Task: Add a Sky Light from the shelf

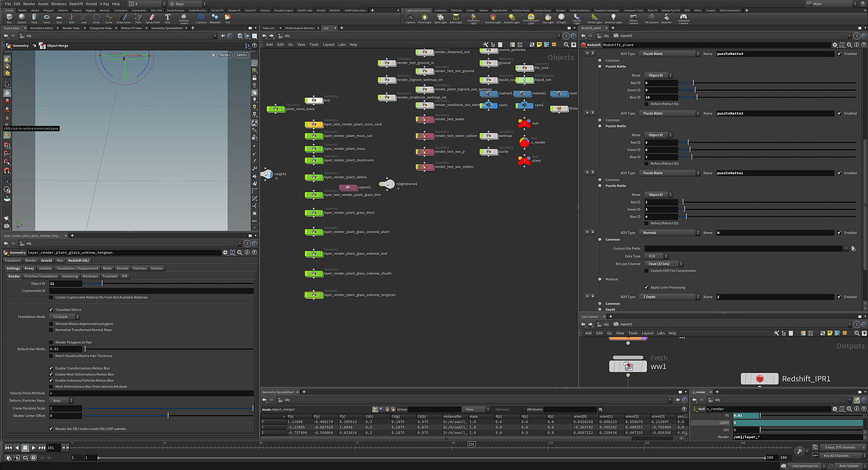Action: [548, 18]
